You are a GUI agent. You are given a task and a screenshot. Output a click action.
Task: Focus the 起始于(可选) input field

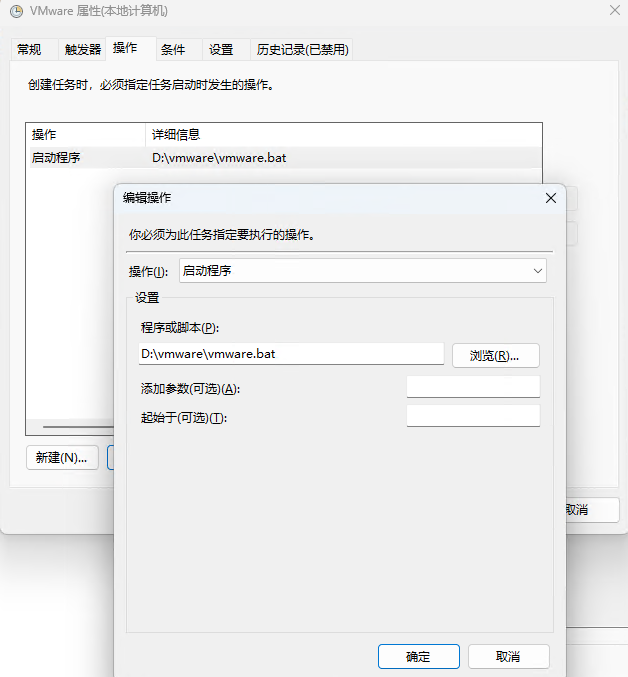(473, 416)
